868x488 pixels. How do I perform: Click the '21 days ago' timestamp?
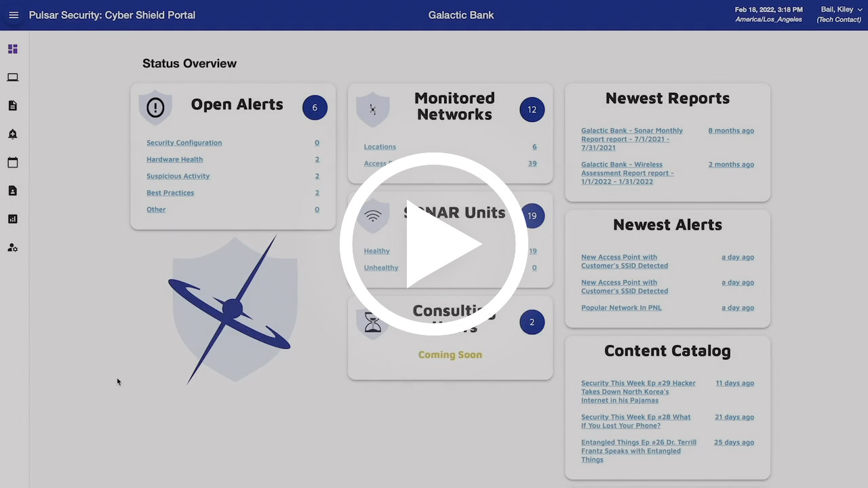coord(734,417)
